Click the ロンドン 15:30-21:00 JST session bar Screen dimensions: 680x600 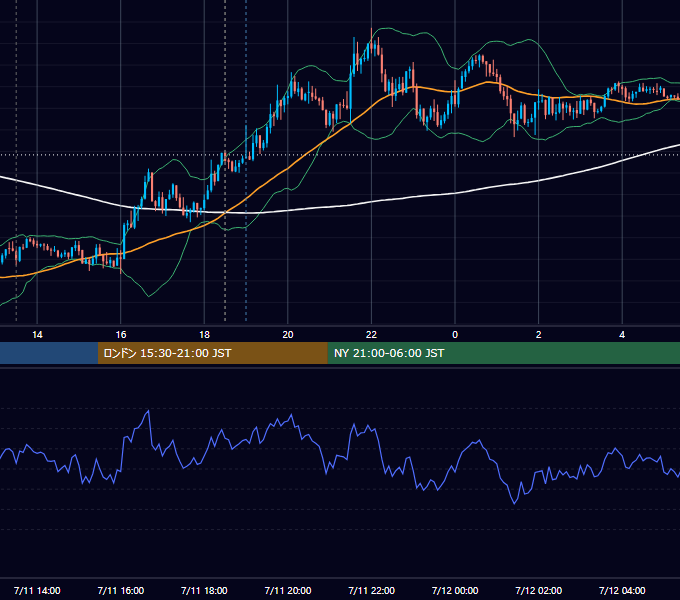coord(212,353)
